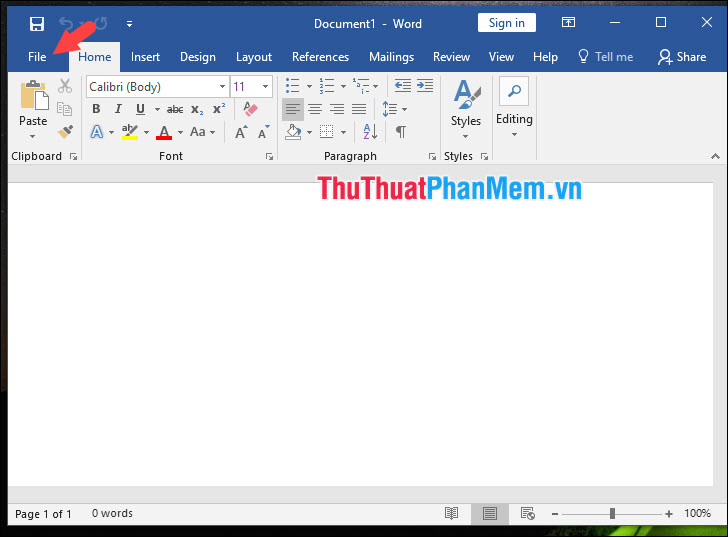Click Multilevel List icon
The image size is (728, 537).
tap(361, 86)
